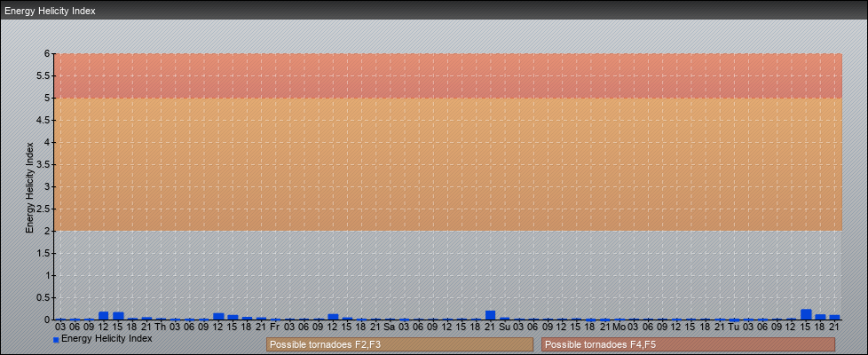Select the Possible tornadoes F2,F3 legend box

pyautogui.click(x=399, y=344)
